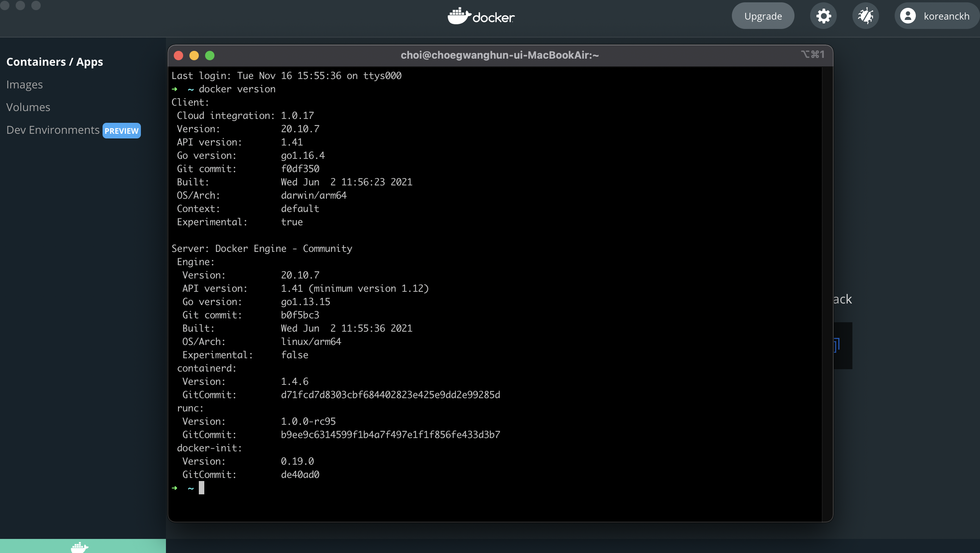Viewport: 980px width, 553px height.
Task: Click the terminal title bar text
Action: click(x=499, y=55)
